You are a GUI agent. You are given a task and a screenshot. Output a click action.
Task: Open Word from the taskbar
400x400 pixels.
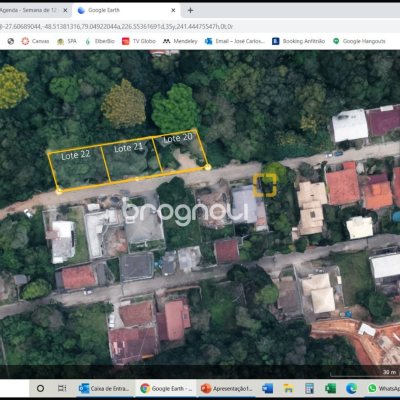point(267,388)
